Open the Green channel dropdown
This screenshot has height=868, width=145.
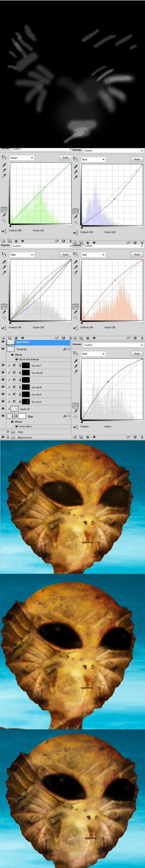(x=22, y=158)
